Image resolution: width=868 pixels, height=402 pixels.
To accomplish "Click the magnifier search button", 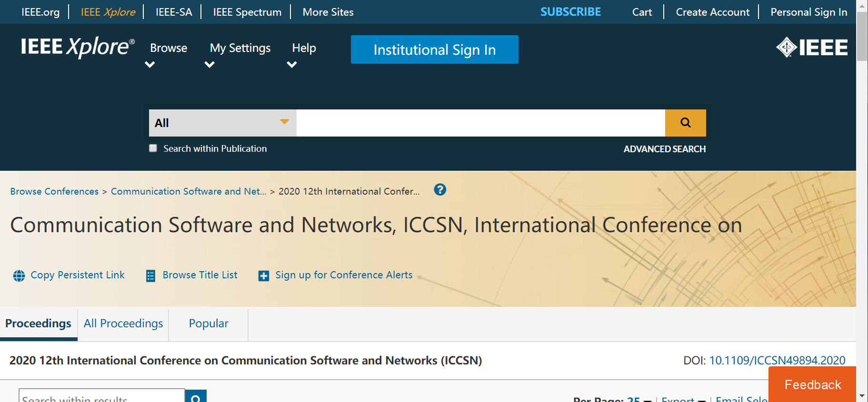I will [x=685, y=123].
